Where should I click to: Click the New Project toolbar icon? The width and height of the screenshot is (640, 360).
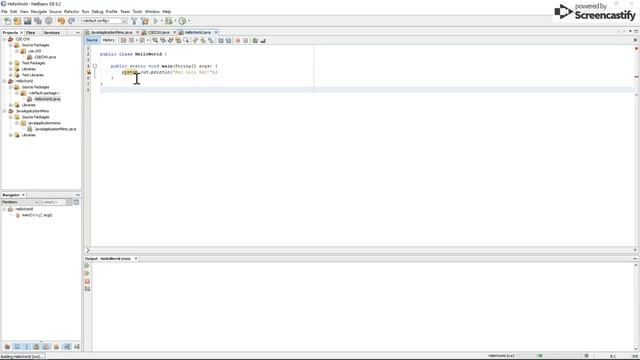17,21
